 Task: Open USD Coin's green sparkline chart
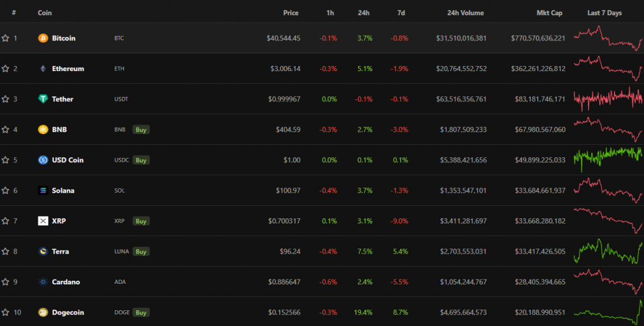[x=608, y=160]
